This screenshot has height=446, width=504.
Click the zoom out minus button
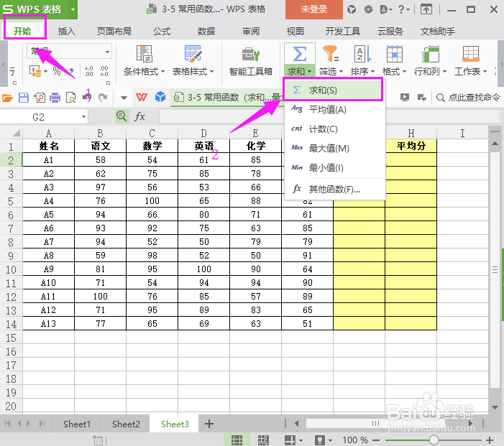pos(376,440)
